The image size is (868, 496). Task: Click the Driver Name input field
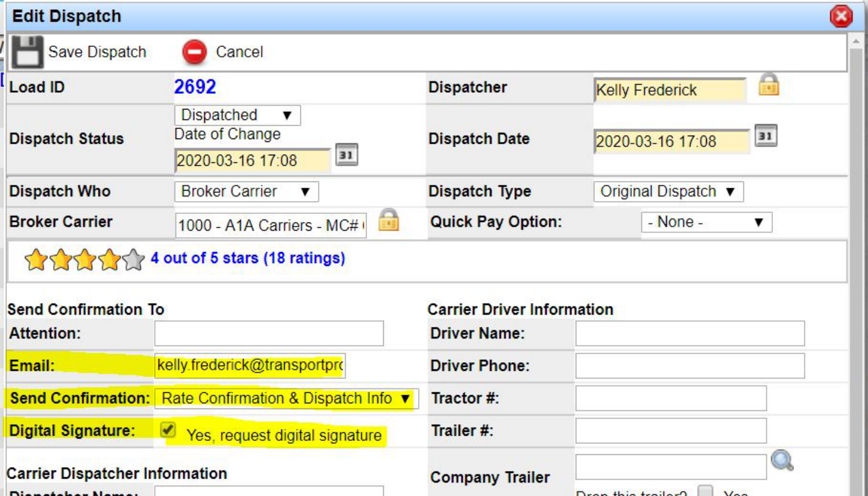(x=690, y=333)
